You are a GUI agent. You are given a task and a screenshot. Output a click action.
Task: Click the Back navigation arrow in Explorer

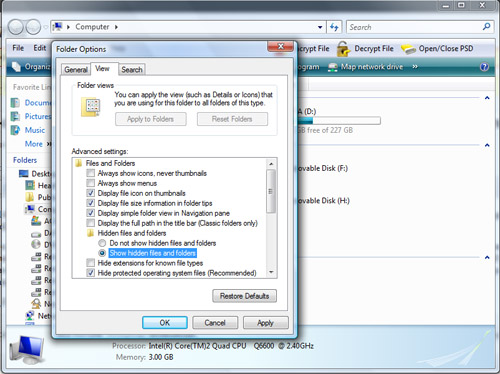tap(16, 27)
